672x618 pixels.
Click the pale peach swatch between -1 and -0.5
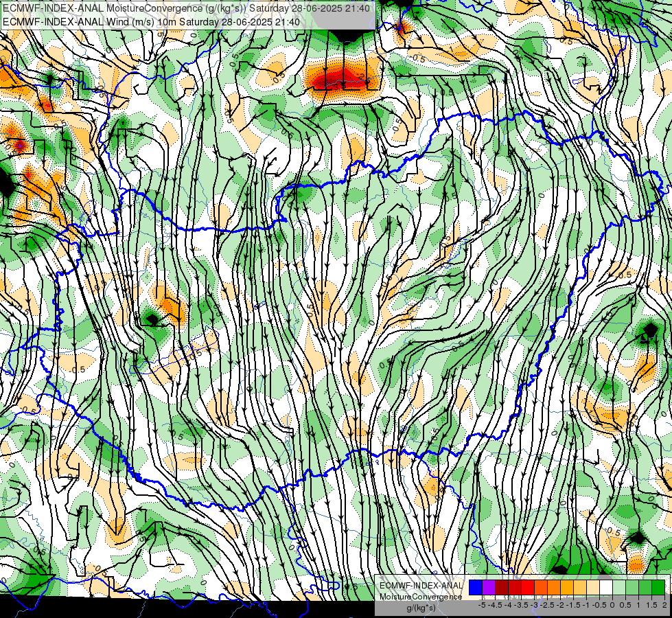(593, 588)
